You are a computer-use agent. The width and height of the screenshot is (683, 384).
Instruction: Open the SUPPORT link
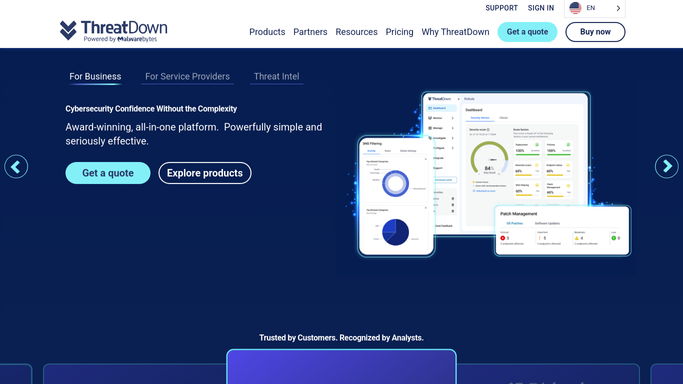[x=501, y=8]
